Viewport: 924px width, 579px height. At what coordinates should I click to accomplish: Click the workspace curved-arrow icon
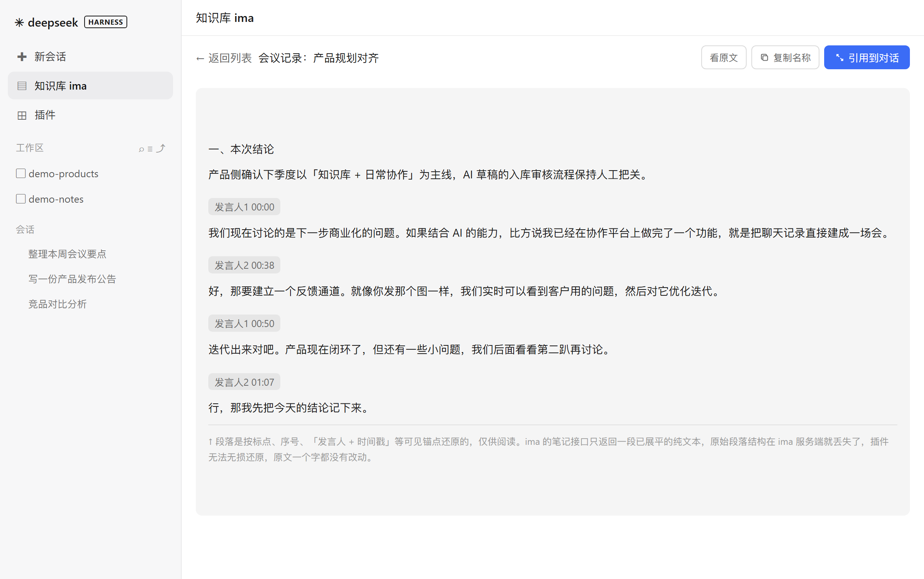(x=161, y=148)
